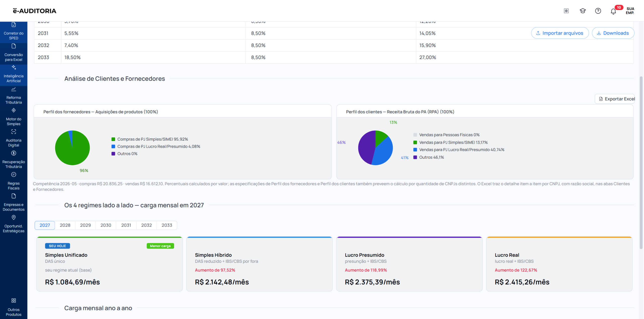The height and width of the screenshot is (319, 644).
Task: Toggle the Outros 46,1% legend entry
Action: click(x=428, y=157)
